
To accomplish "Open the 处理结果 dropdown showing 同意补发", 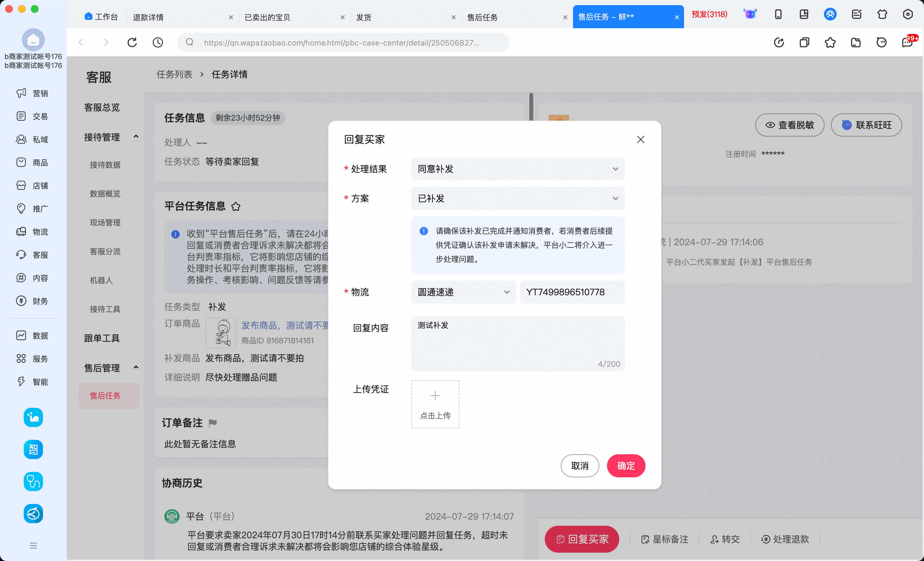I will pos(518,169).
